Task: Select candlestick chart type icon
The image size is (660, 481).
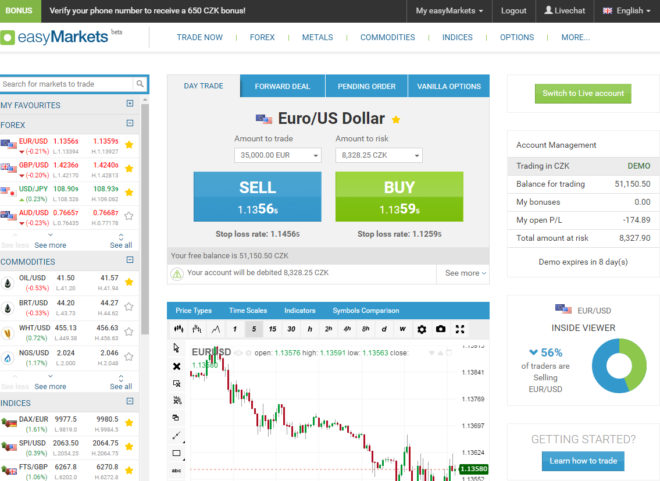Action: [178, 329]
